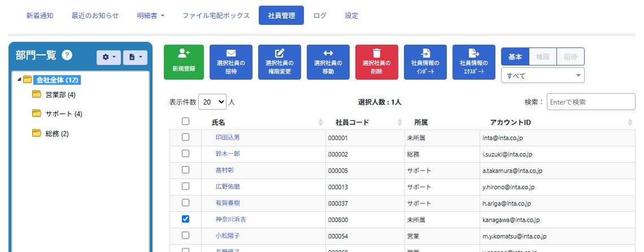Image resolution: width=644 pixels, height=252 pixels.
Task: Select the 営業部 folder in department tree
Action: [60, 94]
